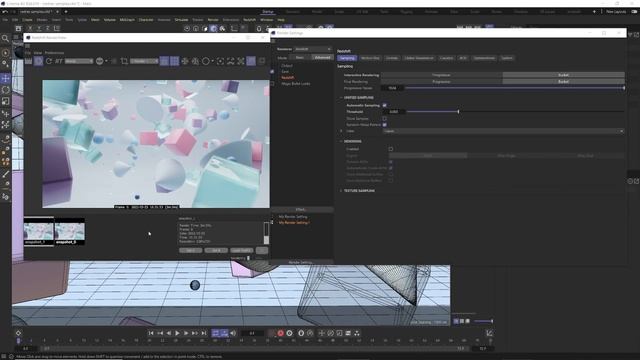Toggle Random Noise Pattern checkbox
The height and width of the screenshot is (360, 640).
pos(384,124)
